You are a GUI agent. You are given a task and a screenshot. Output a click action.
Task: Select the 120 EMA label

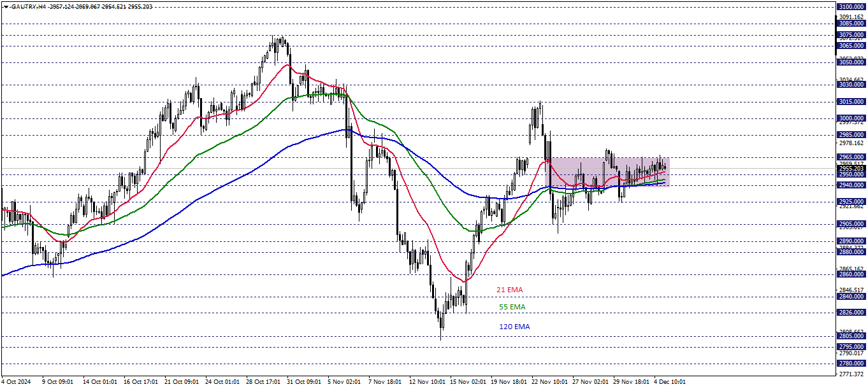click(x=514, y=327)
